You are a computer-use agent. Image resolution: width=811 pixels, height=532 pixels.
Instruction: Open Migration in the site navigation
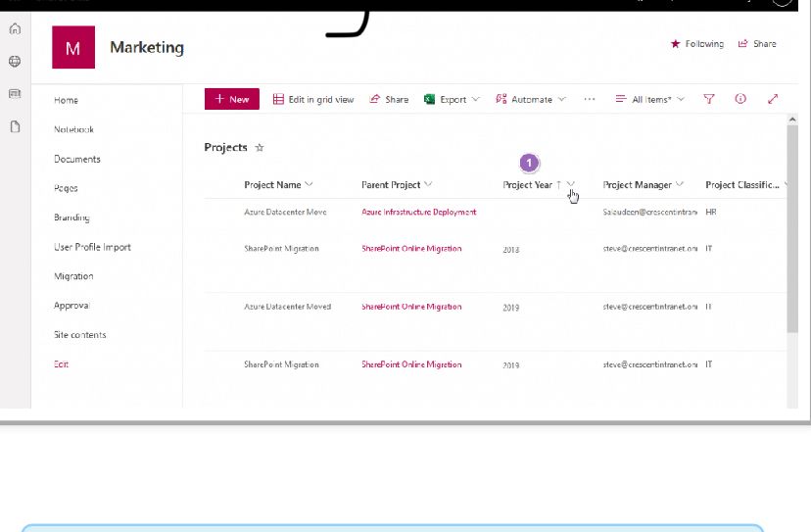(x=74, y=276)
